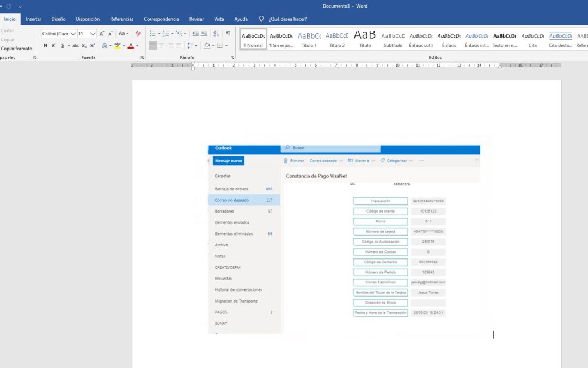This screenshot has height=368, width=588.
Task: Toggle strikethrough (abc) formatting
Action: 75,45
